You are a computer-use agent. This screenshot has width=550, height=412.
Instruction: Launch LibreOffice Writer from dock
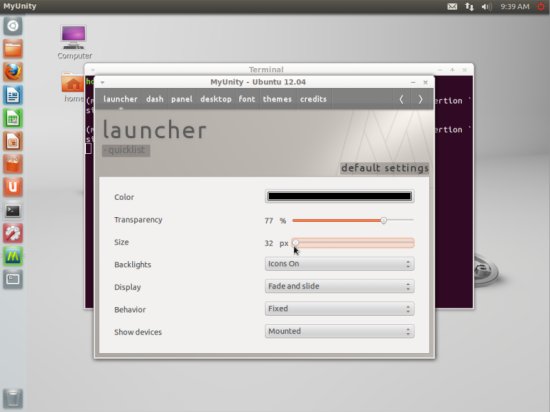coord(13,95)
